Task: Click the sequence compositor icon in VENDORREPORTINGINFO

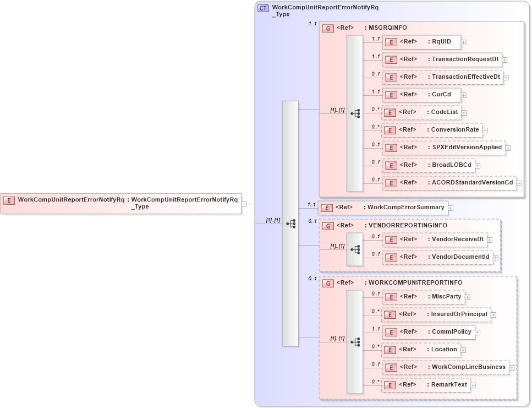Action: [x=355, y=249]
